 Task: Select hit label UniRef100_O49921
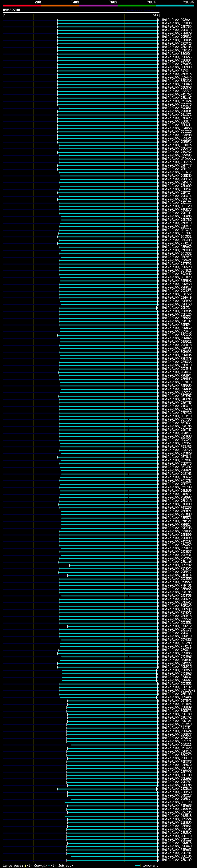click(176, 342)
